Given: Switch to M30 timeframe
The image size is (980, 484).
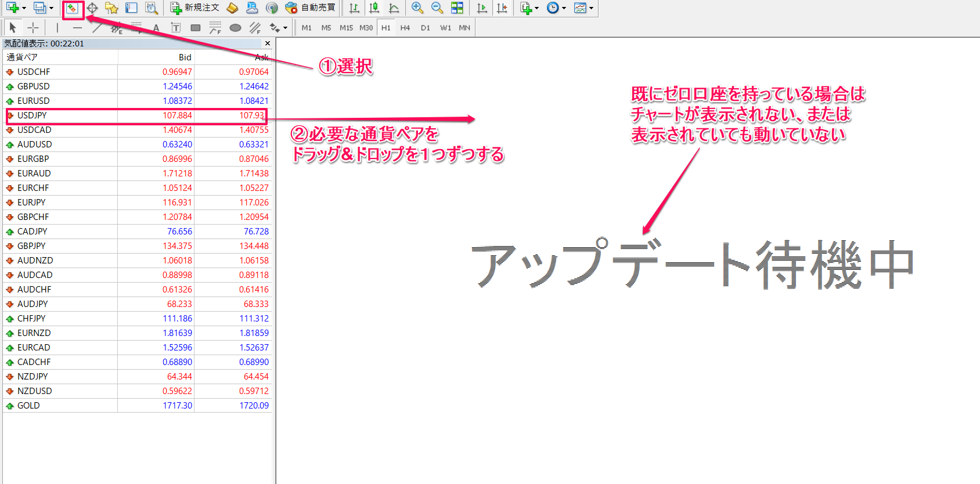Looking at the screenshot, I should tap(366, 28).
